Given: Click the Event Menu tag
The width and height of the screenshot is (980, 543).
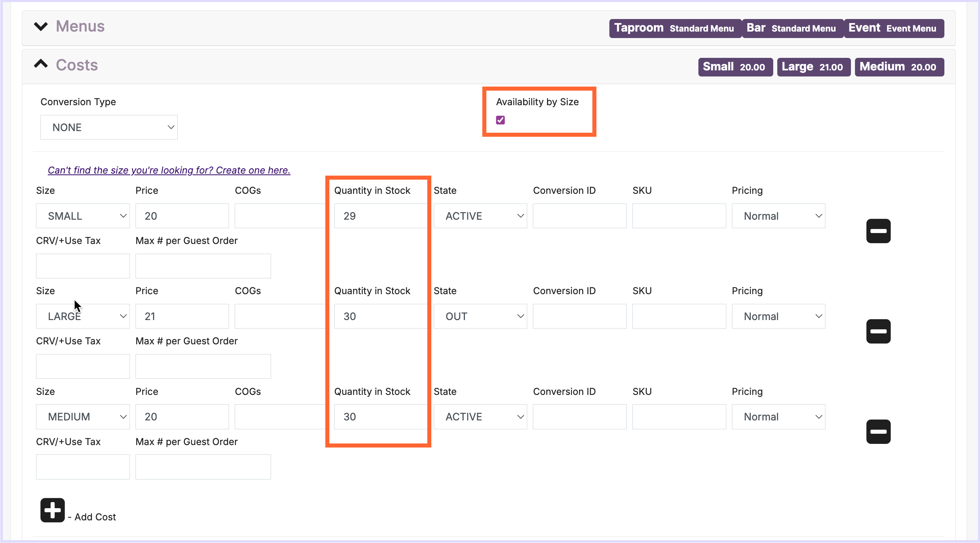Looking at the screenshot, I should [893, 28].
